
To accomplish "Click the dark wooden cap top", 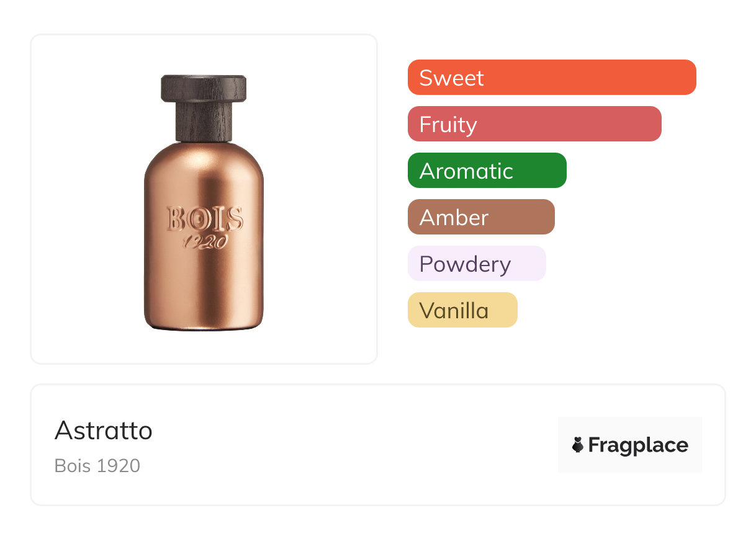I will click(204, 88).
